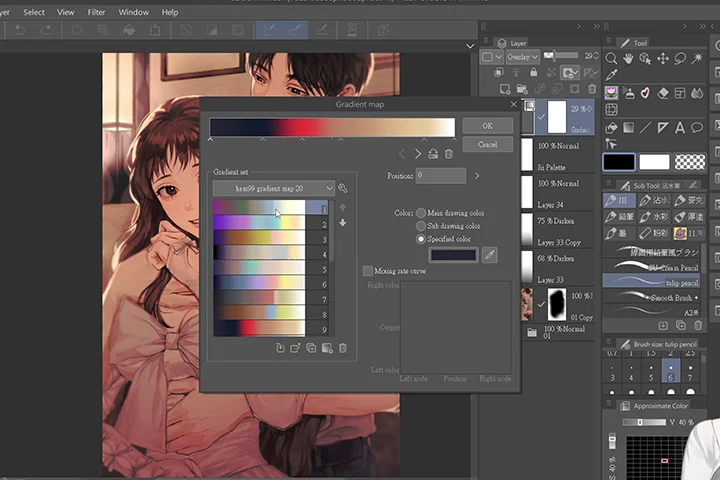Open the Help menu

click(x=170, y=12)
